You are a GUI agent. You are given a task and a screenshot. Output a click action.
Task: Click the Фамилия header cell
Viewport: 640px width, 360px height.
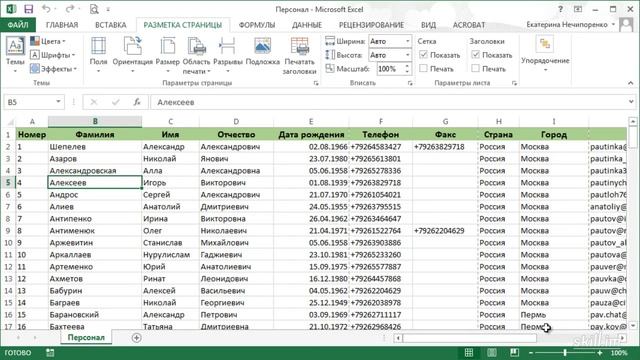(95, 134)
